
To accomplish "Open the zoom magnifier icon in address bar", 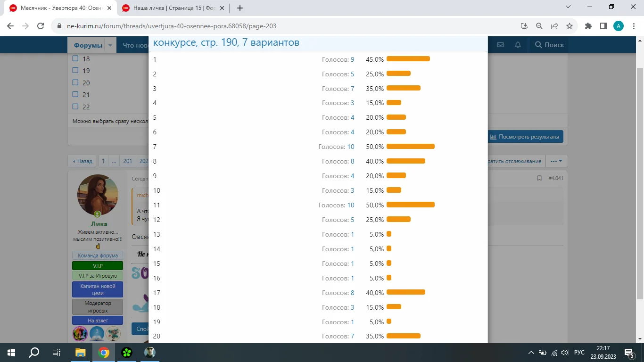I will click(x=539, y=26).
